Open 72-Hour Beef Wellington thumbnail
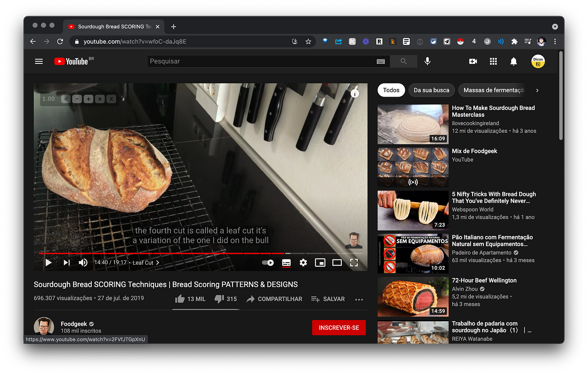The image size is (588, 375). 413,297
